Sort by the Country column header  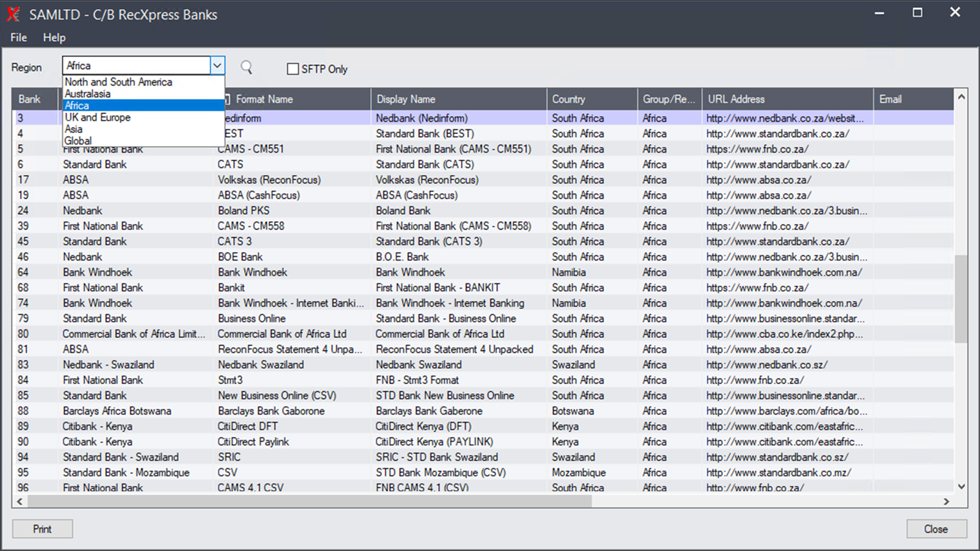pyautogui.click(x=569, y=99)
